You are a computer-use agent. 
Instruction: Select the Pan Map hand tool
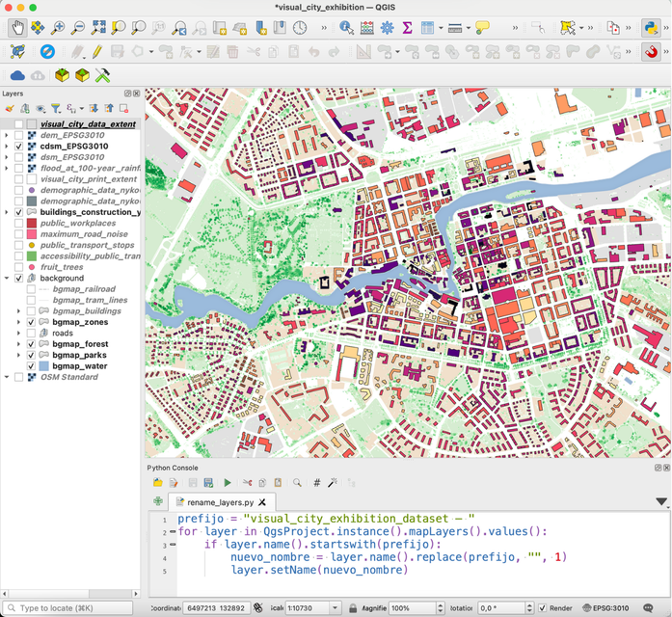click(x=17, y=28)
